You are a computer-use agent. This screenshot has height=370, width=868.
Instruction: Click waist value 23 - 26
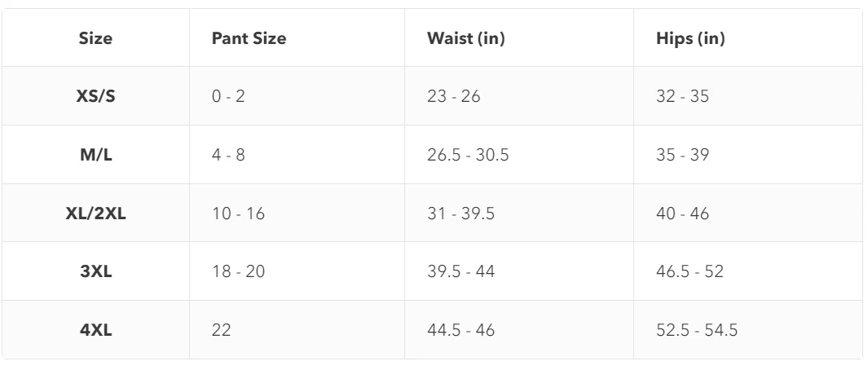[x=453, y=96]
